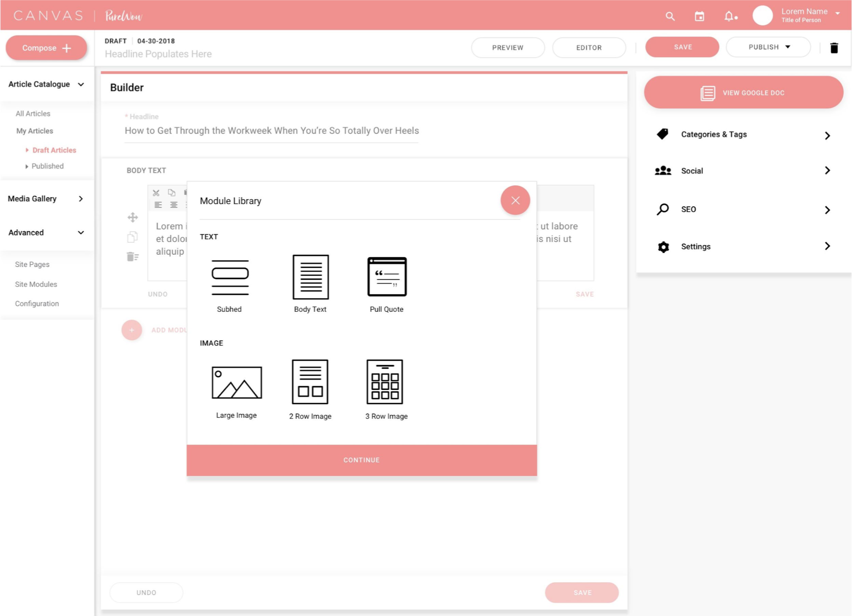
Task: Click the Continue button in the Module Library
Action: point(361,460)
